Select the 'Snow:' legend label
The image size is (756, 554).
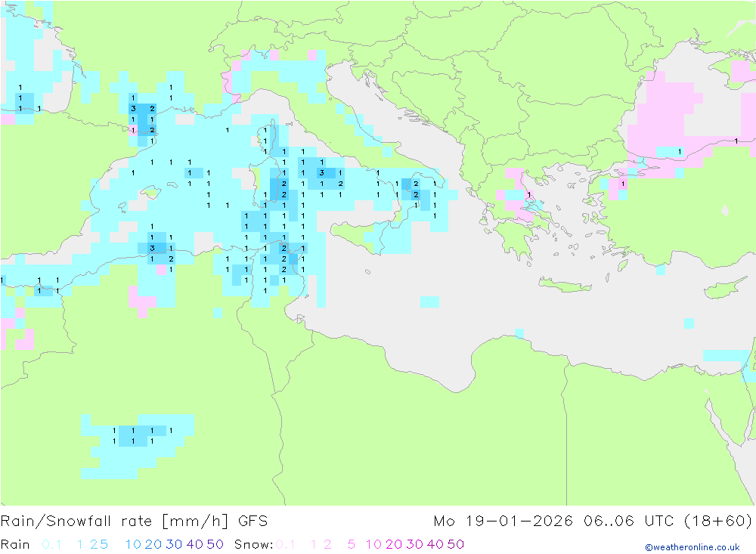tap(253, 544)
